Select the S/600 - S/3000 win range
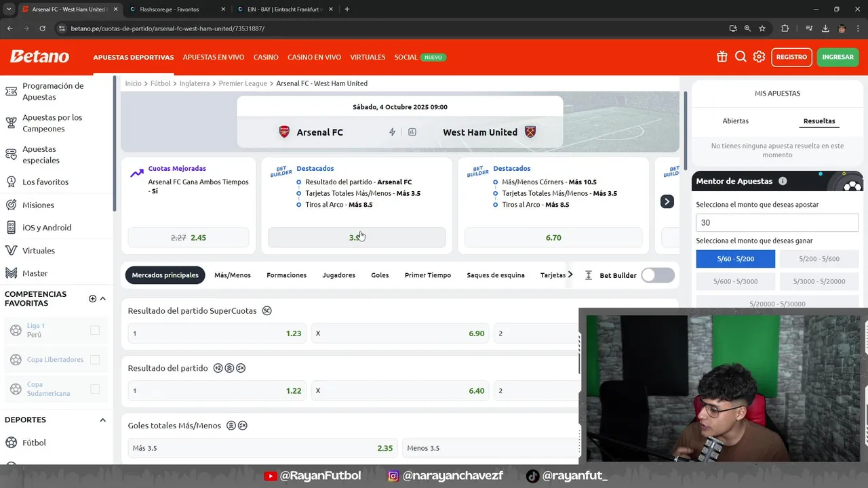The width and height of the screenshot is (868, 488). click(735, 281)
